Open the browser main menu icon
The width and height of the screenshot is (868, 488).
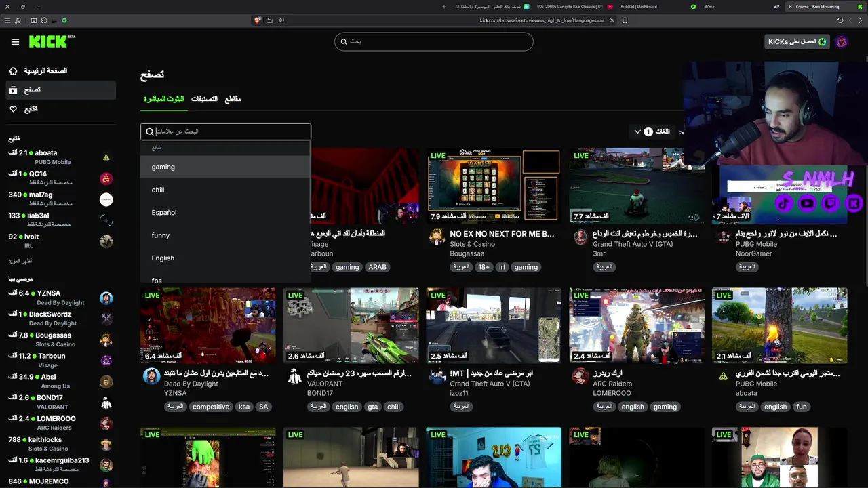coord(7,20)
